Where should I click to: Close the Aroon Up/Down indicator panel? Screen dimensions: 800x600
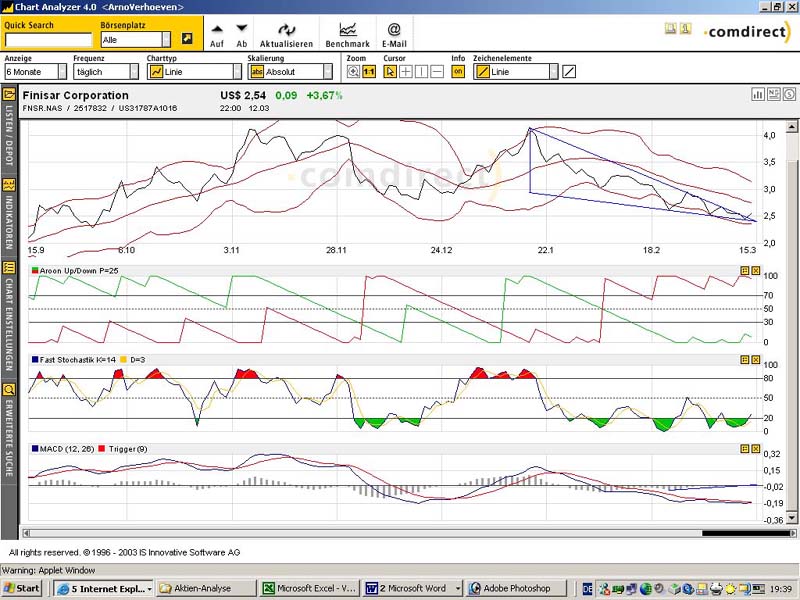(756, 271)
